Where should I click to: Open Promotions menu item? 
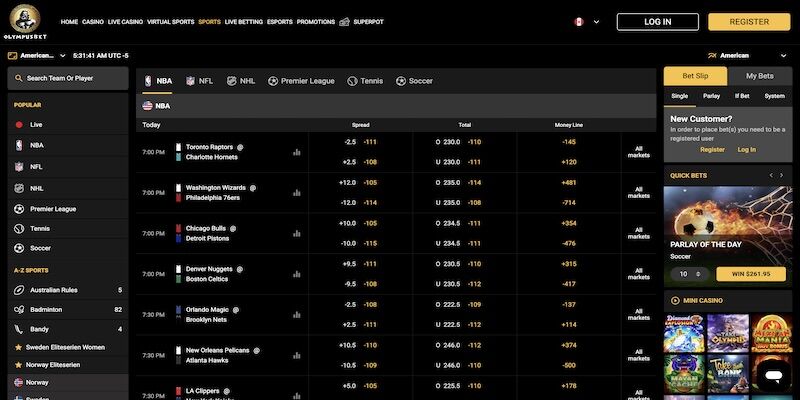(316, 22)
